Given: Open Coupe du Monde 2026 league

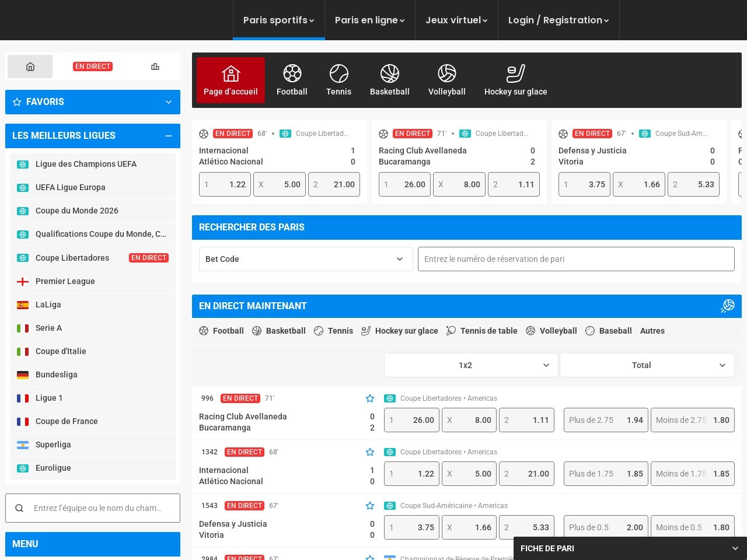Looking at the screenshot, I should coord(93,211).
